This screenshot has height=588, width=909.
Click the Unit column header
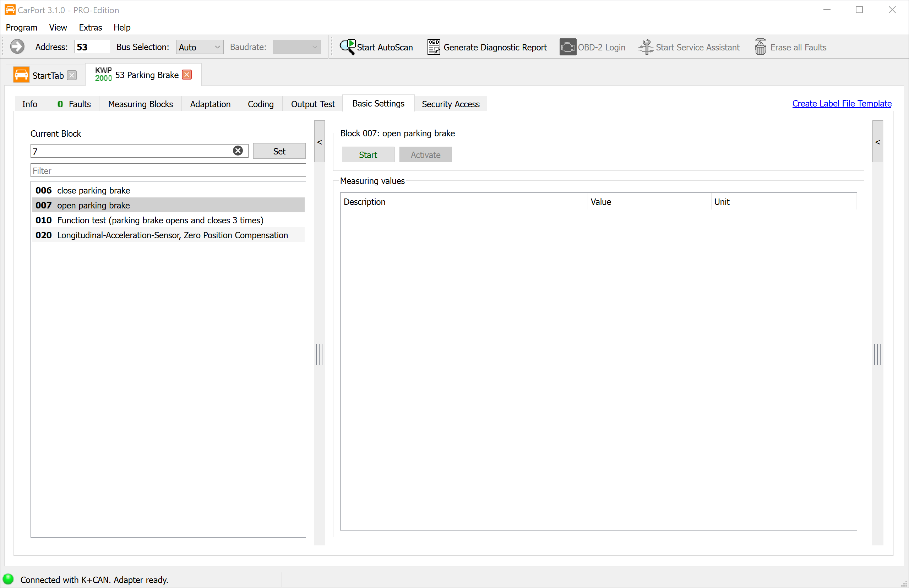coord(784,202)
